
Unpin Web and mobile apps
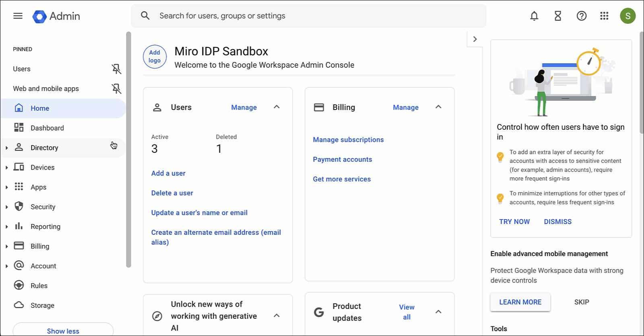[116, 89]
